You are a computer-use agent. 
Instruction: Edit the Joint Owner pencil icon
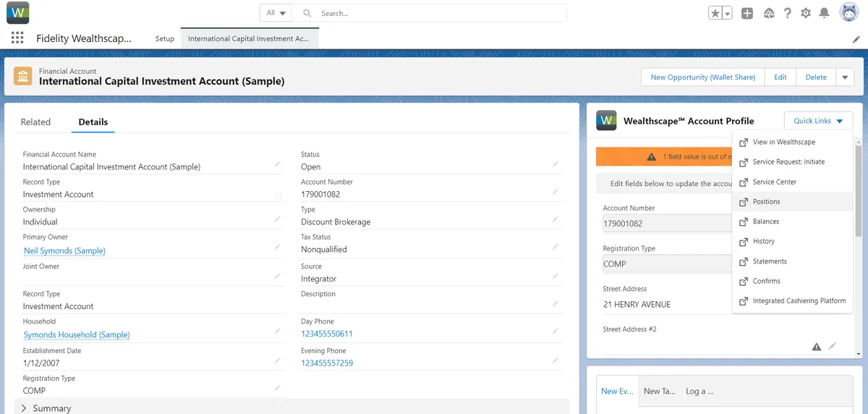point(277,276)
